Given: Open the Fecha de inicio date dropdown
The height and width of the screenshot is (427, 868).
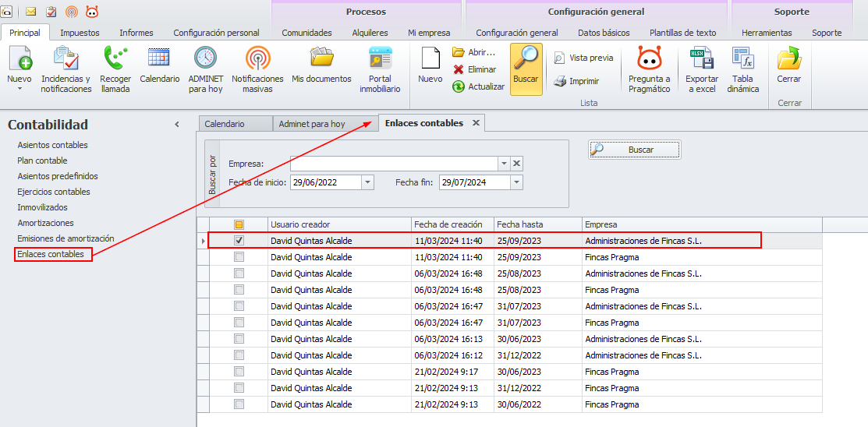Looking at the screenshot, I should tap(367, 182).
